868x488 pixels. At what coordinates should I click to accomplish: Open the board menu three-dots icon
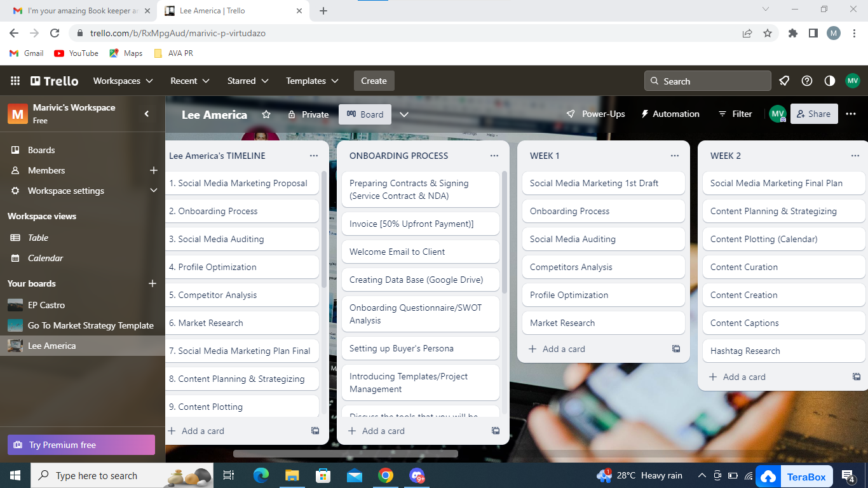click(x=851, y=114)
